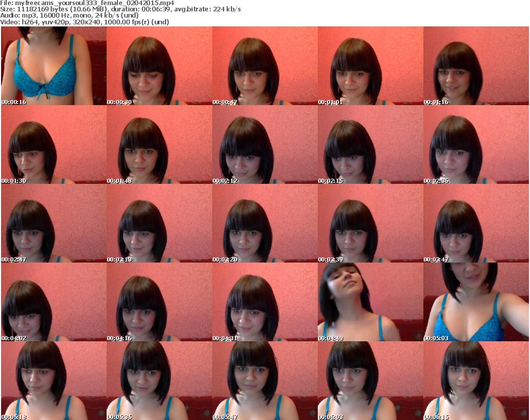This screenshot has width=530, height=420.
Task: Click the 00:05:35 thumbnail
Action: (159, 381)
